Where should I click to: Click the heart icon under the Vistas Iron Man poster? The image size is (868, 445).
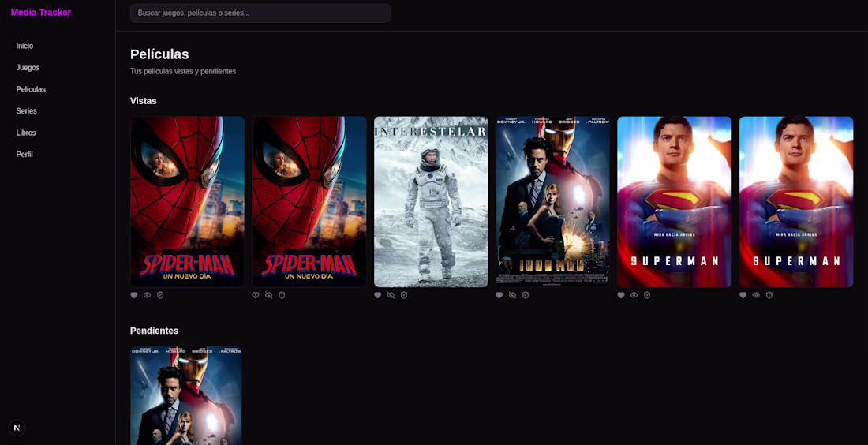(499, 296)
